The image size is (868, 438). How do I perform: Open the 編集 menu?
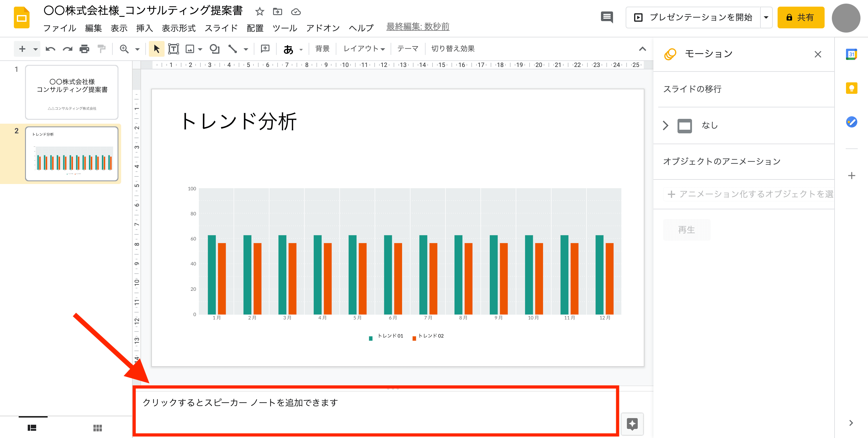pyautogui.click(x=93, y=28)
